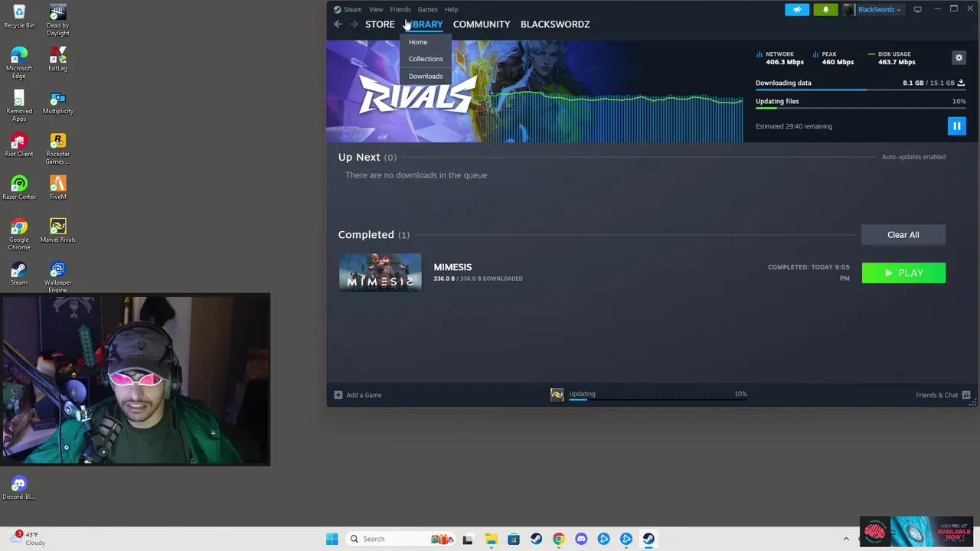Open the Windows Start menu
Viewport: 980px width, 551px height.
click(332, 539)
